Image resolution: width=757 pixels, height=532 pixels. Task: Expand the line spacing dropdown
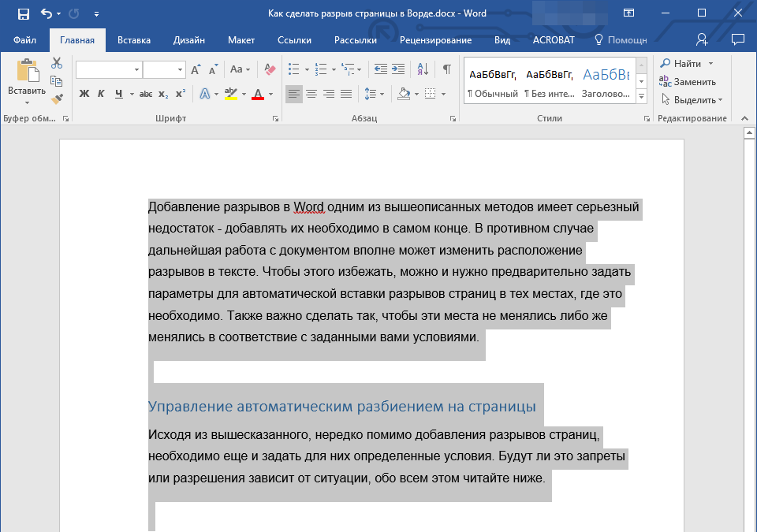click(382, 94)
